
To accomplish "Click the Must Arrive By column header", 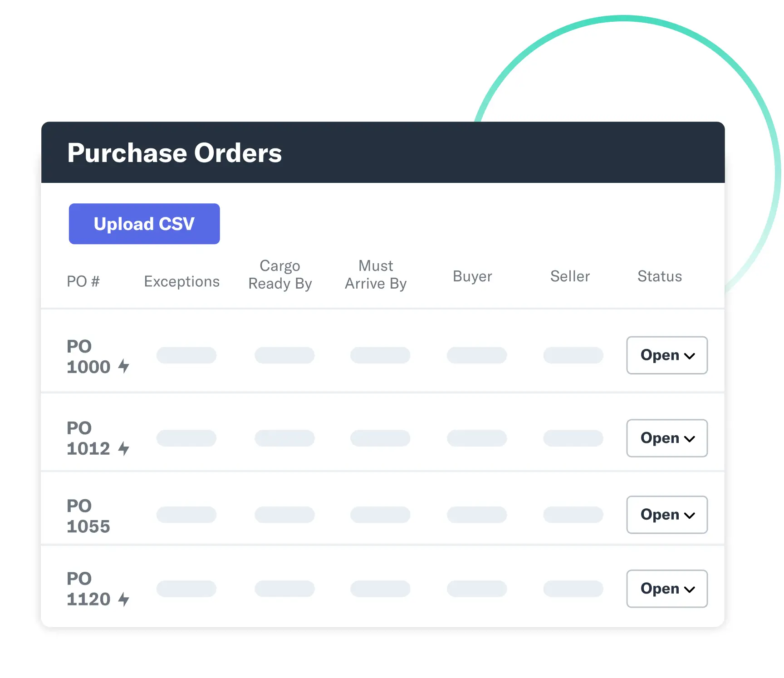I will [x=376, y=275].
